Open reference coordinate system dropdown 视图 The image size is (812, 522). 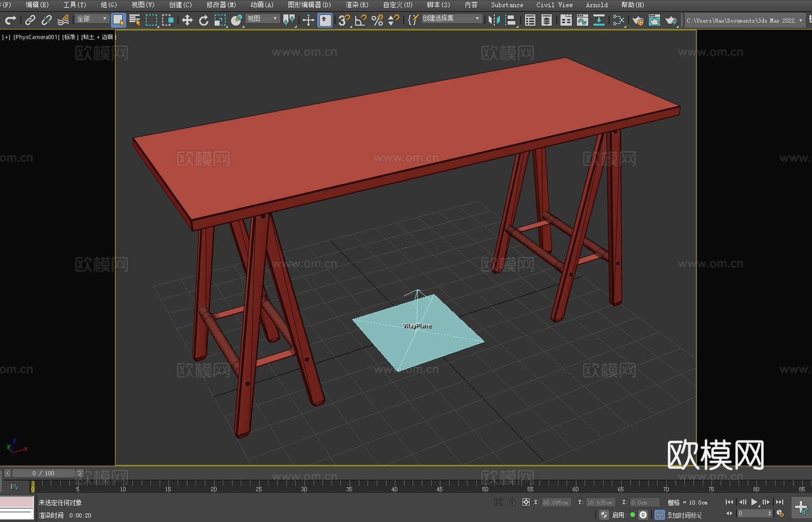[x=262, y=19]
